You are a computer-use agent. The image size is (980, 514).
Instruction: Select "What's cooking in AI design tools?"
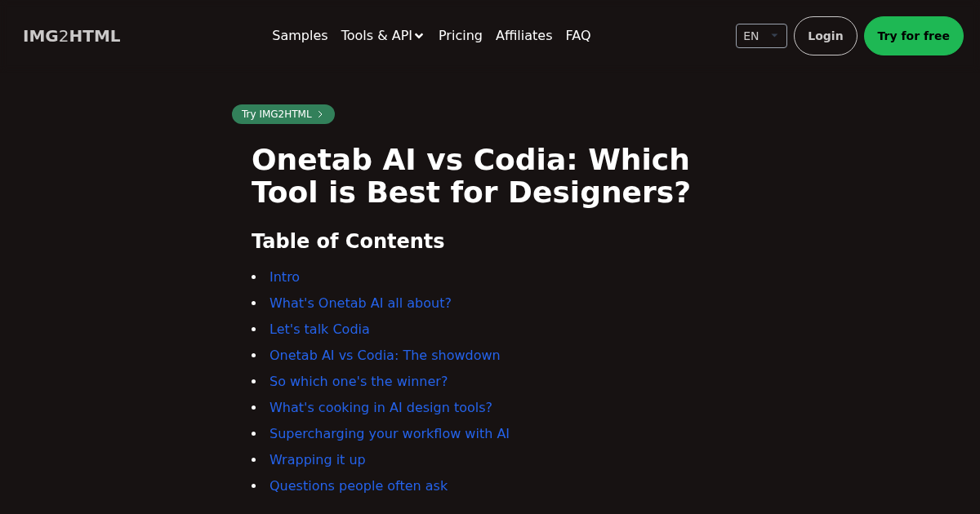381,407
